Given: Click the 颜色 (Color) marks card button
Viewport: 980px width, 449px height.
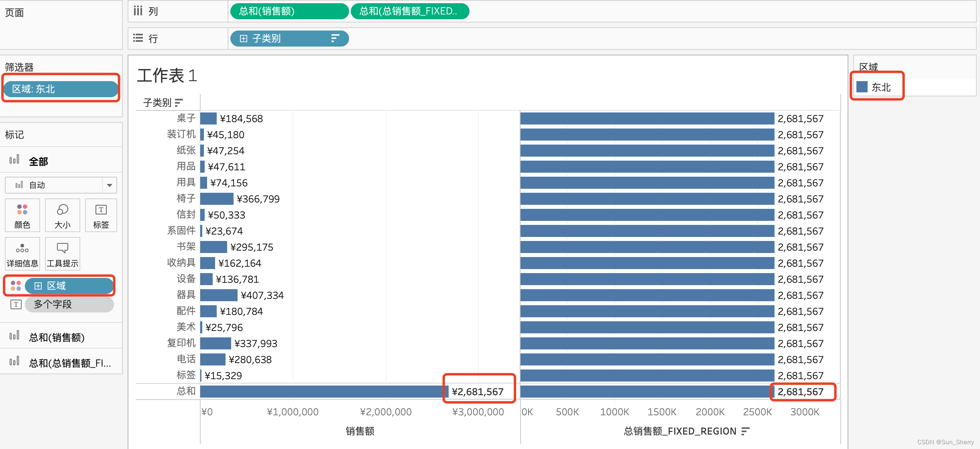Looking at the screenshot, I should pos(22,215).
